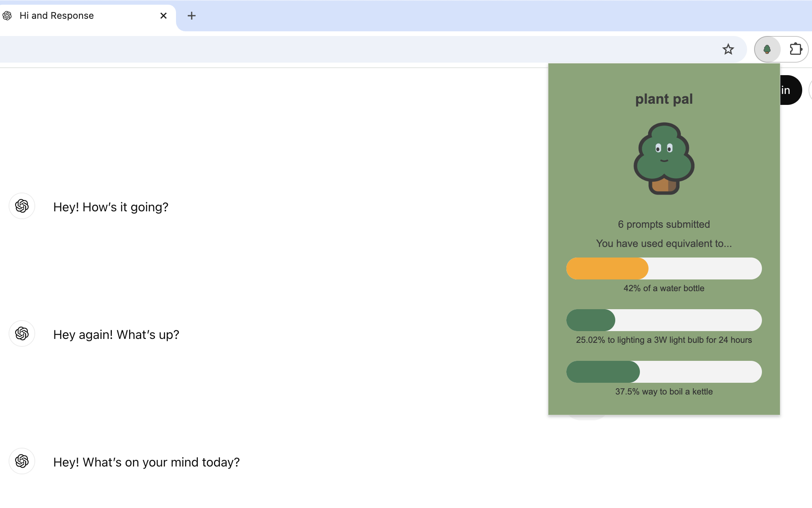The height and width of the screenshot is (508, 812).
Task: Click ChatGPT avatar beside "What's on your mind today?"
Action: pyautogui.click(x=22, y=461)
